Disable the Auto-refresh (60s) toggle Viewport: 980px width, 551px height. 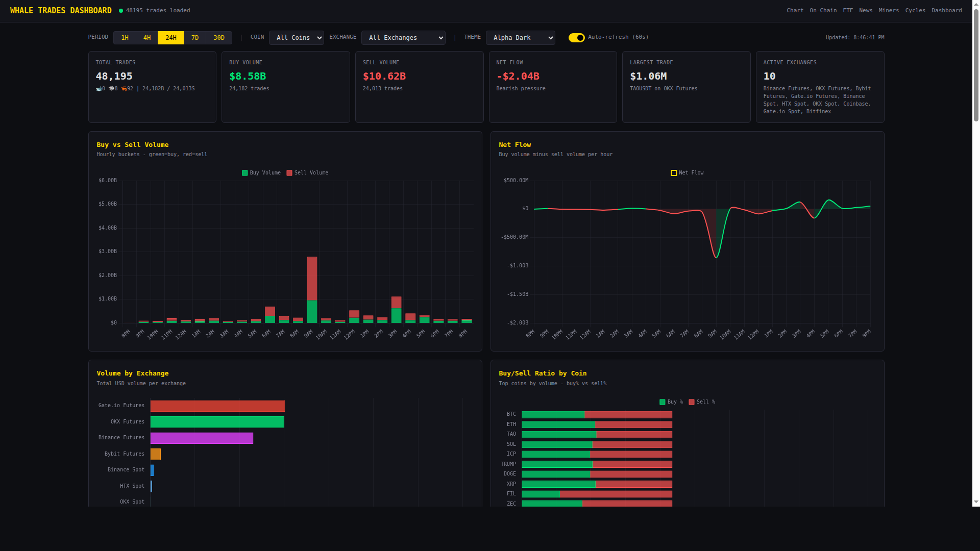click(x=577, y=37)
